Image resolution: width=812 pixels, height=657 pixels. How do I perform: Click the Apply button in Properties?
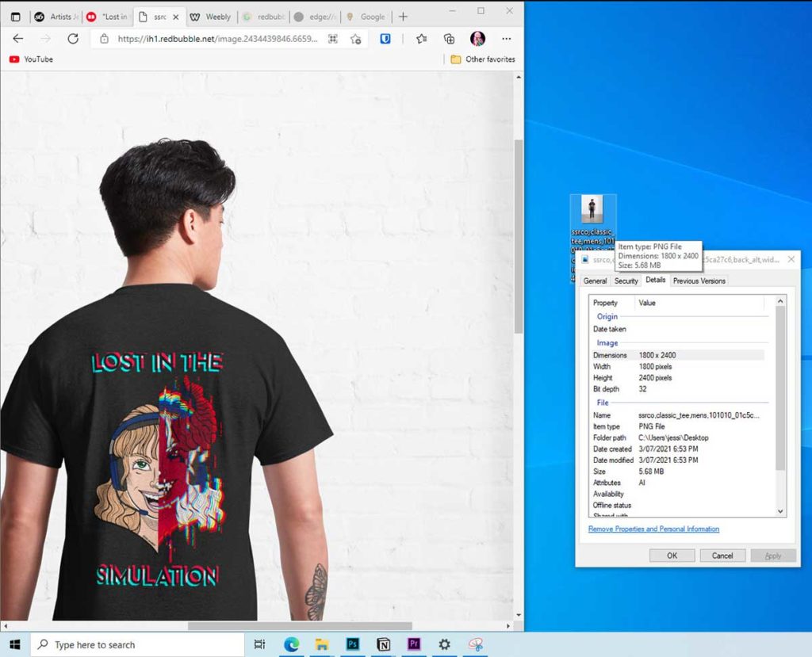coord(773,556)
